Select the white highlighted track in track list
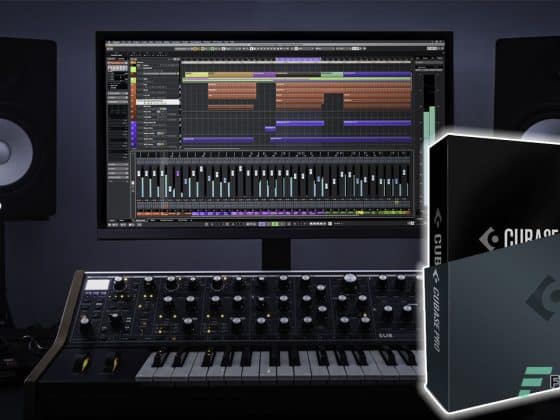 tap(158, 102)
